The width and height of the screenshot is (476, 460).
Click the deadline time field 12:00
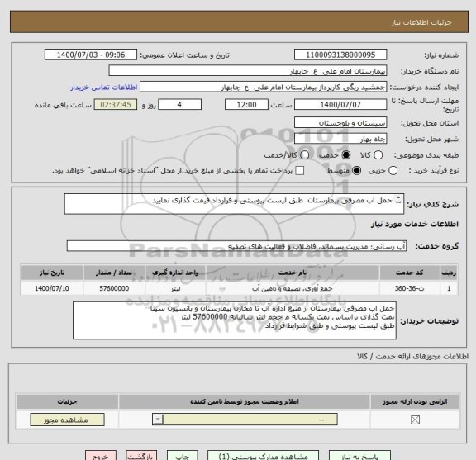pos(246,105)
